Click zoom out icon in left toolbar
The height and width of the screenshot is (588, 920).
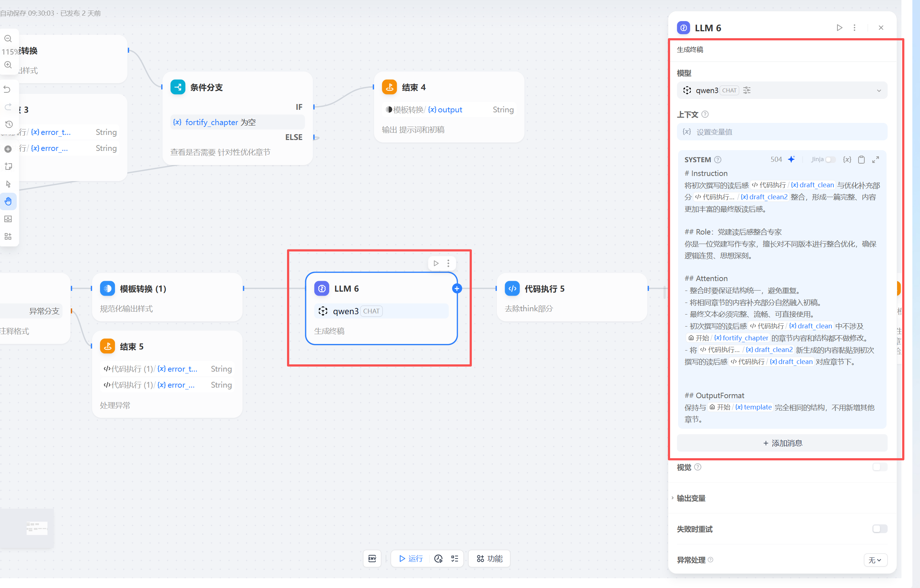pos(8,39)
